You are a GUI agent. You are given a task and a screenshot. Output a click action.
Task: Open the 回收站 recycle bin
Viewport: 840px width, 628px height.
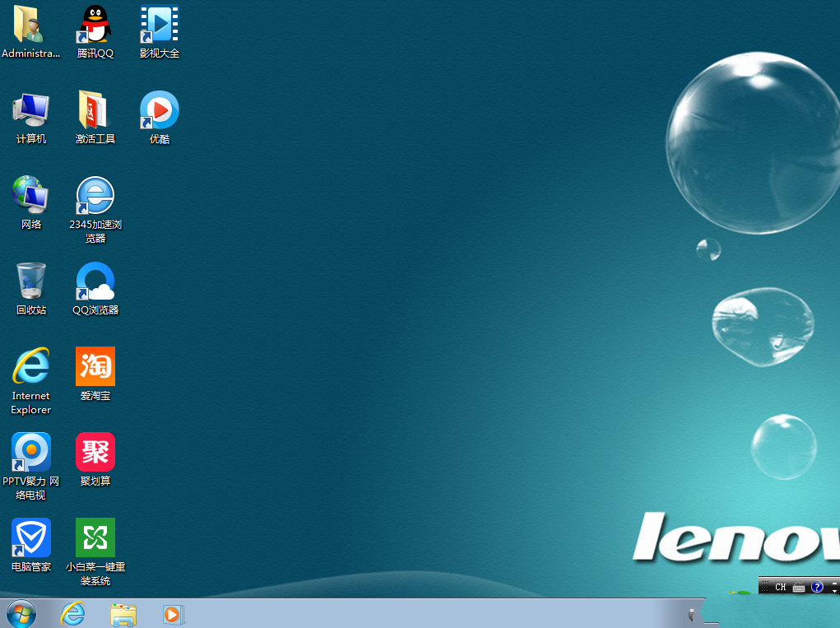click(31, 281)
